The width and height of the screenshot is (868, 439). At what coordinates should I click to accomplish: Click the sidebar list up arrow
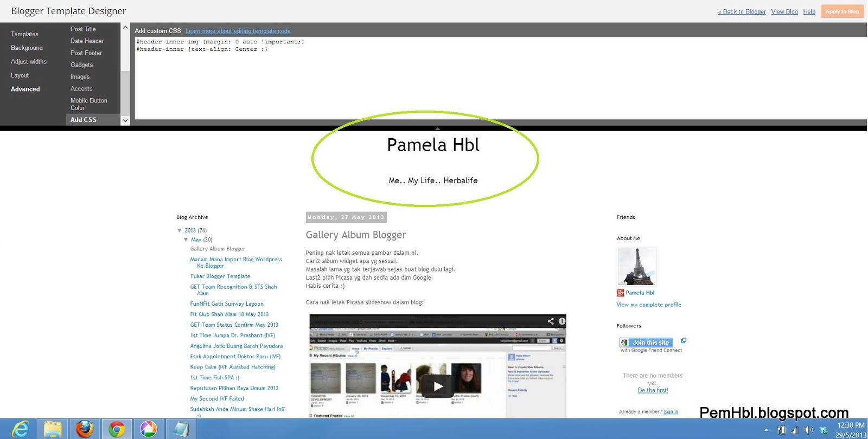125,28
